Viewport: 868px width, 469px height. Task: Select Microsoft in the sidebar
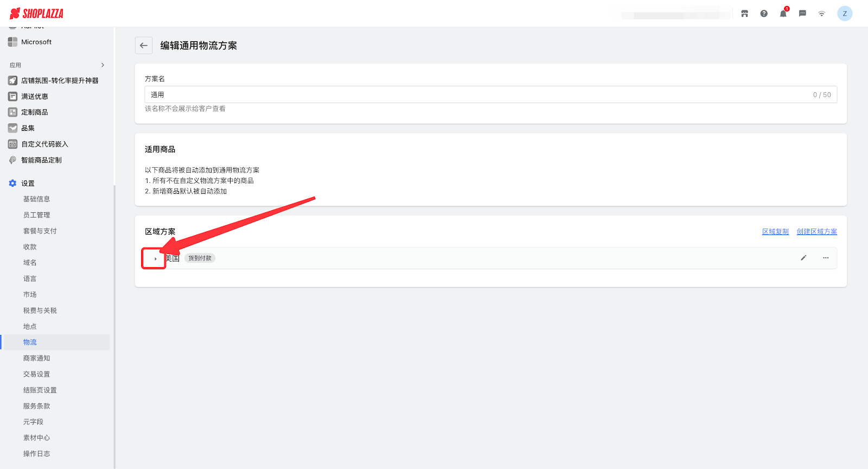point(36,42)
